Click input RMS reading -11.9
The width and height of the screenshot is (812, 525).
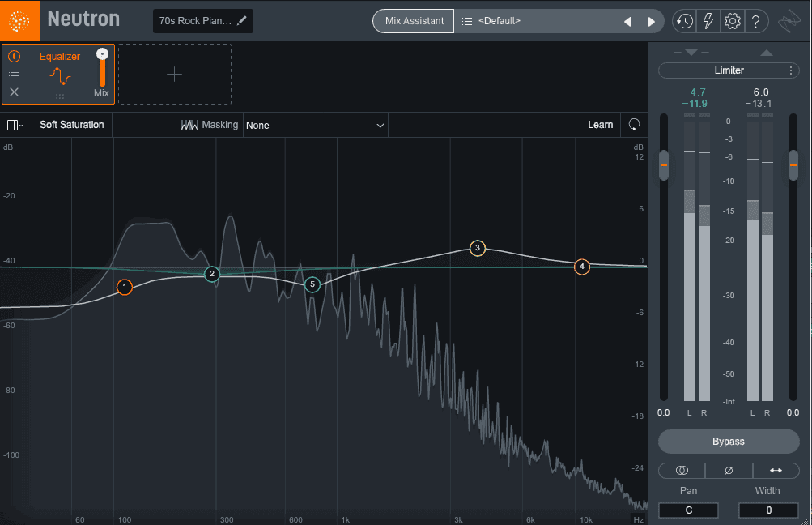tap(695, 104)
